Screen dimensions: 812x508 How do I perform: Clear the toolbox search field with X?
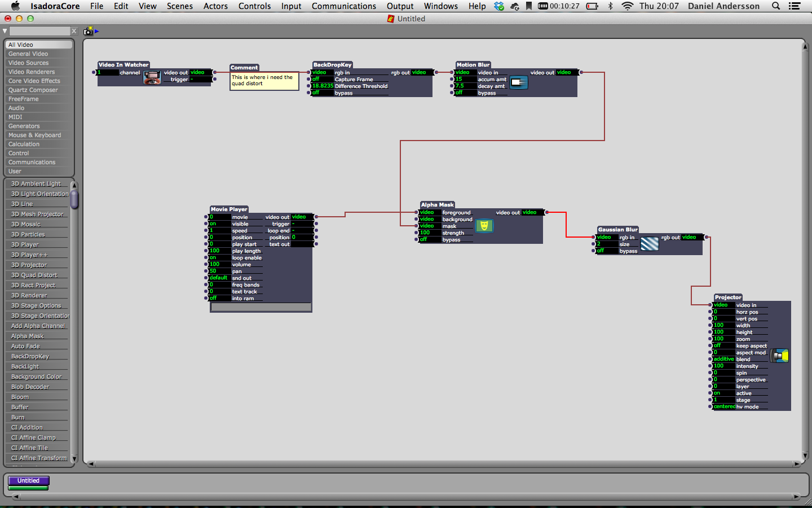click(74, 31)
